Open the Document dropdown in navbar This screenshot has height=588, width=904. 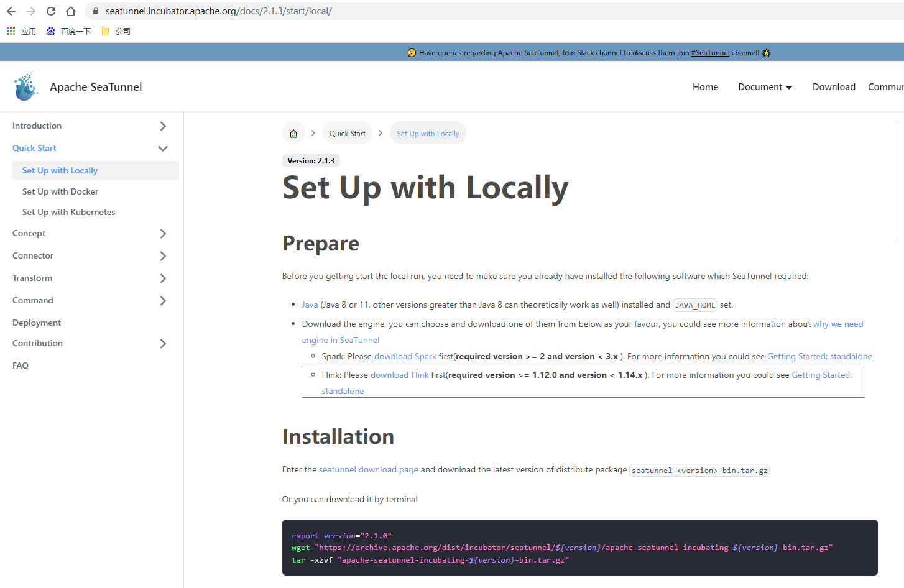coord(765,87)
